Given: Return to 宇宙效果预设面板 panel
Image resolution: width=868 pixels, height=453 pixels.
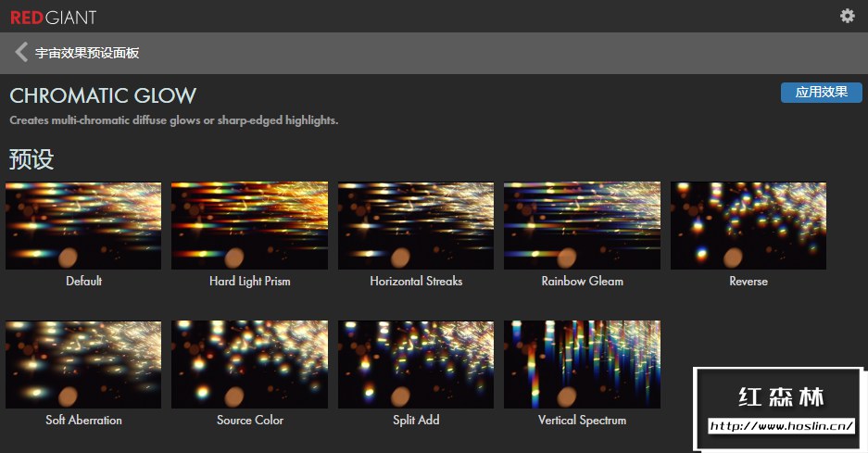Looking at the screenshot, I should (87, 53).
